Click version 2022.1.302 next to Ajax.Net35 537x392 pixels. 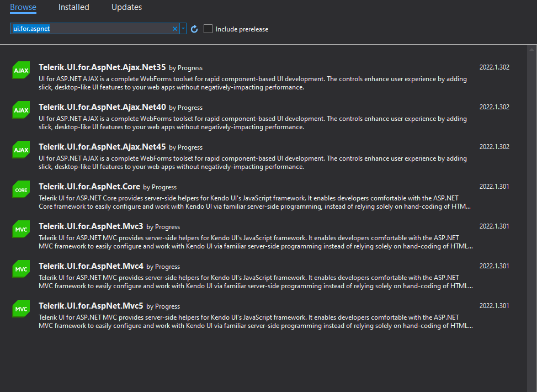[x=494, y=67]
